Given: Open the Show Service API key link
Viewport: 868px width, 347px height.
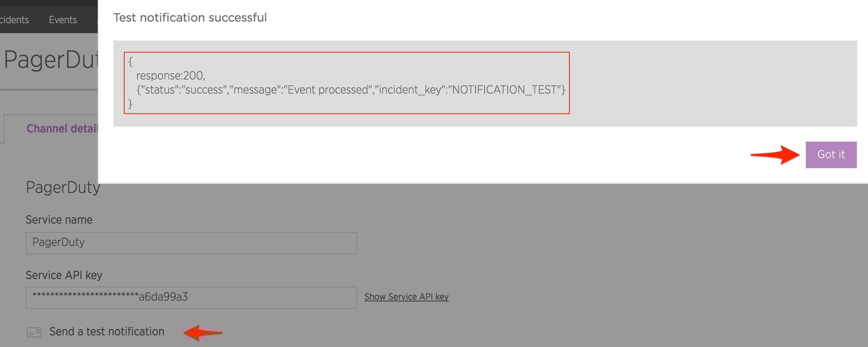Looking at the screenshot, I should click(406, 297).
